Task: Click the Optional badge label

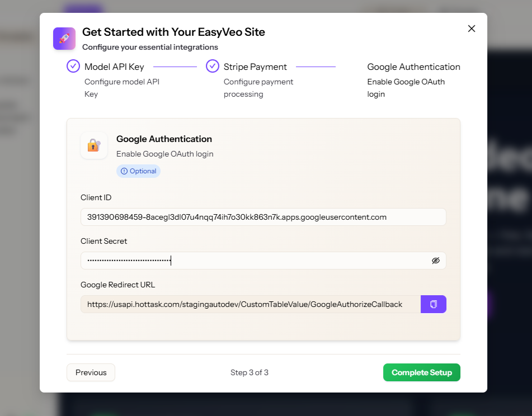Action: tap(143, 171)
